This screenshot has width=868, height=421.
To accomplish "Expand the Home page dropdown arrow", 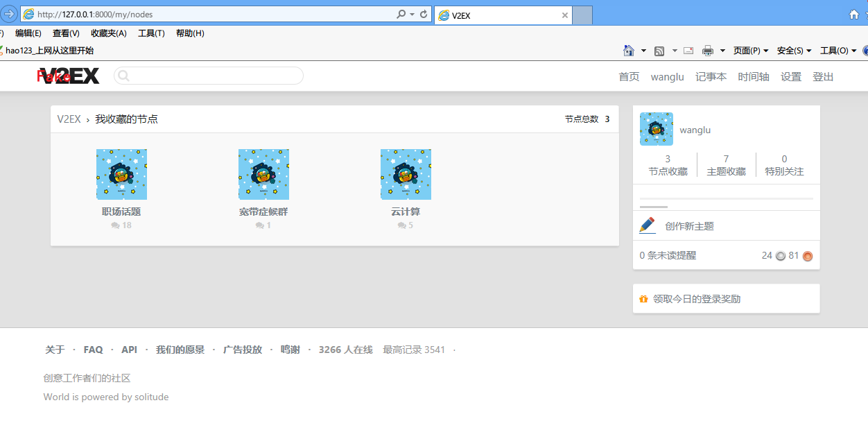I will click(643, 51).
